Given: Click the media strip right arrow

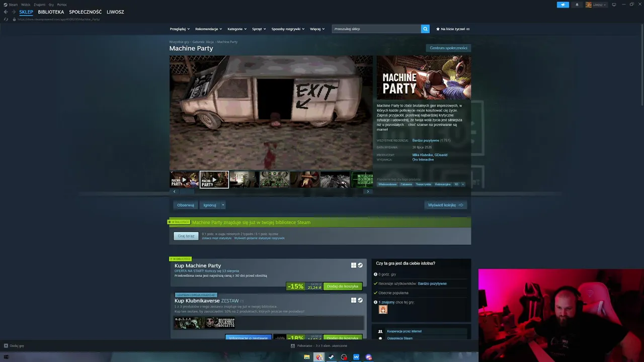Looking at the screenshot, I should pos(368,192).
